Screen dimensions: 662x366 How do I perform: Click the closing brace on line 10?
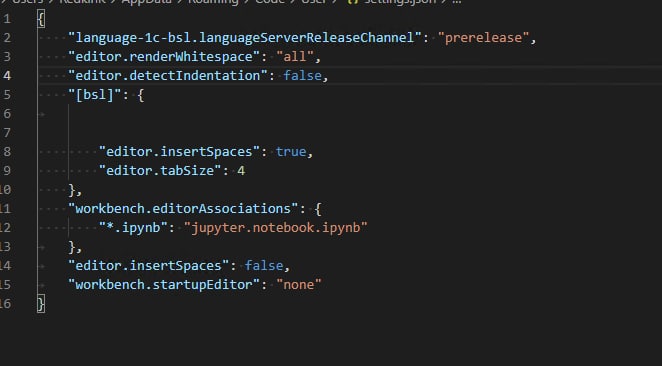(x=72, y=190)
